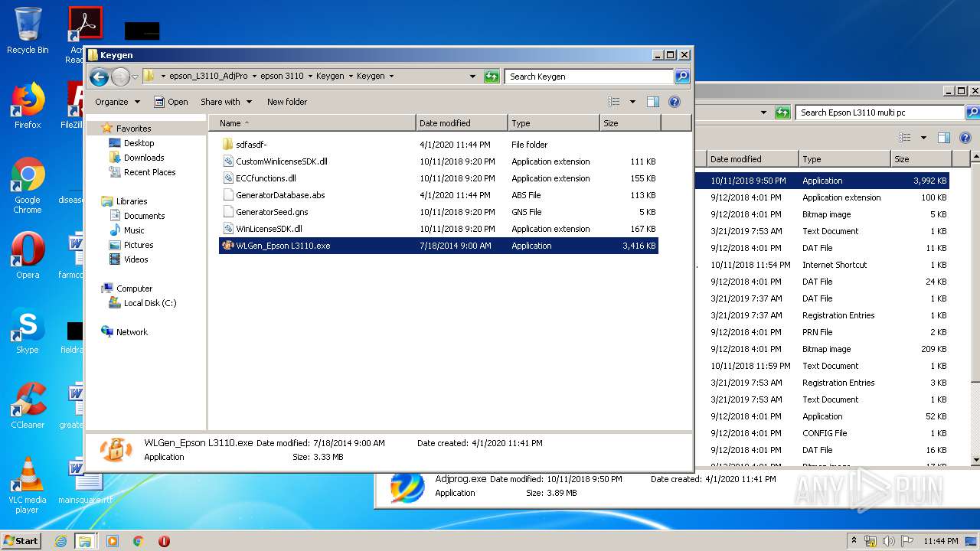Open Recent Places in the navigation pane

coord(149,172)
